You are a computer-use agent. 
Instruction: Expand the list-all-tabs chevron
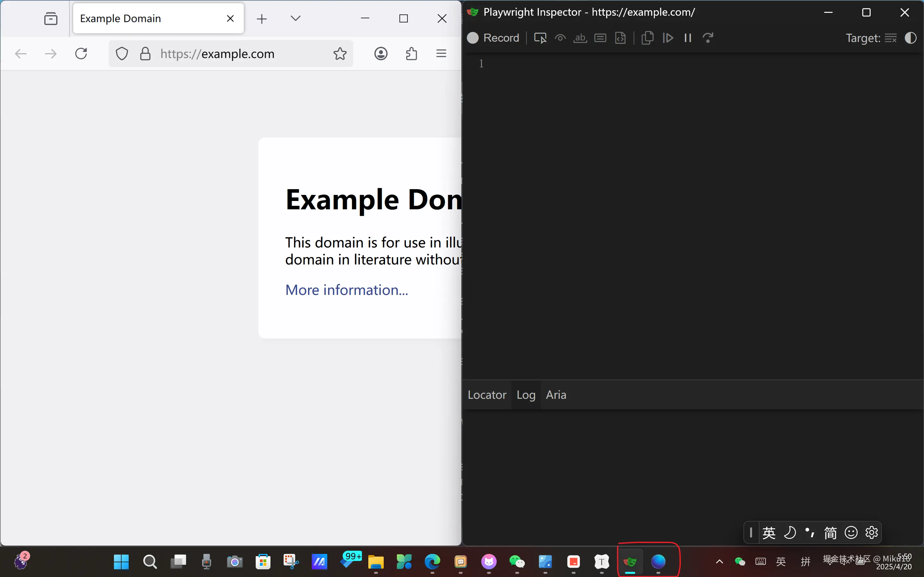[x=295, y=18]
